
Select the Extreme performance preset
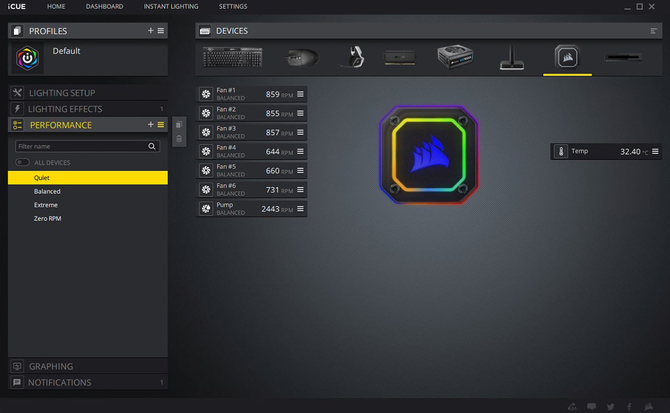[88, 205]
